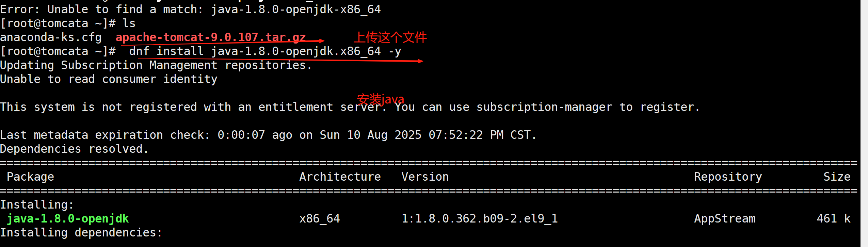The width and height of the screenshot is (868, 247).
Task: Click the 'Error: Unable to find a match' line
Action: click(x=190, y=10)
